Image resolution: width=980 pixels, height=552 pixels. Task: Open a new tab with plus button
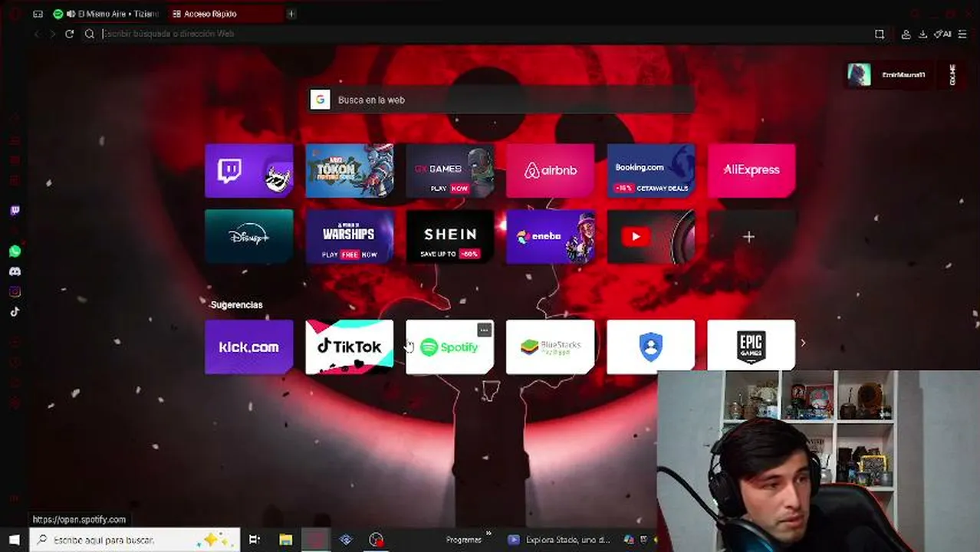(x=291, y=14)
